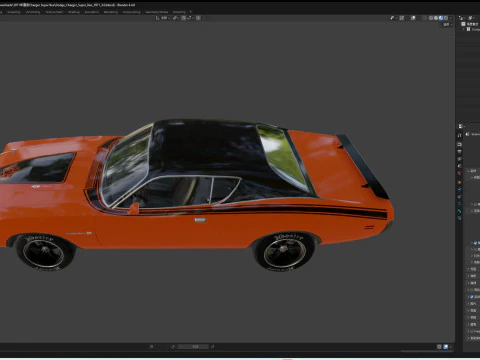The height and width of the screenshot is (360, 480).
Task: Open the snapping options dropdown
Action: (x=190, y=18)
